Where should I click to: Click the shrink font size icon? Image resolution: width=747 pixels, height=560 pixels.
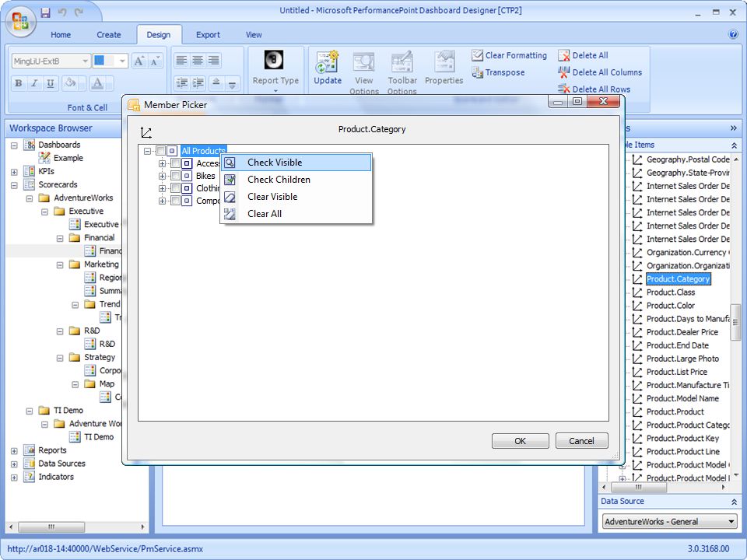tap(155, 61)
